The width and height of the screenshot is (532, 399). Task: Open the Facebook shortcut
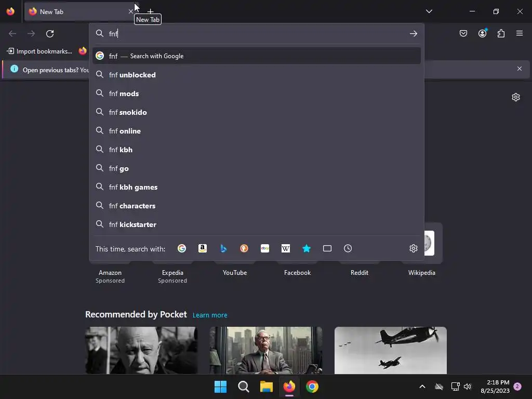(x=297, y=272)
